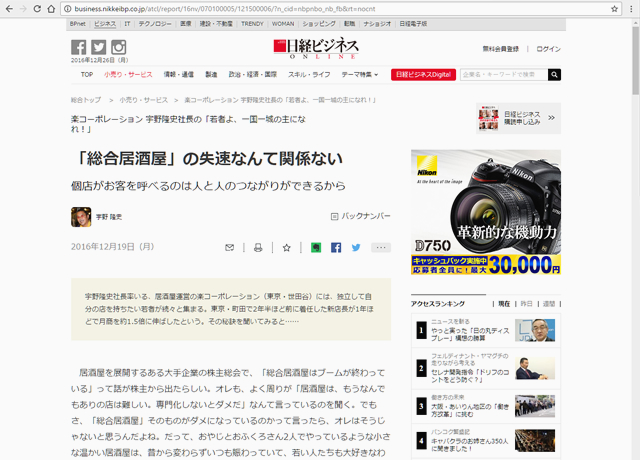
Task: Share article on Facebook below byline
Action: click(336, 247)
